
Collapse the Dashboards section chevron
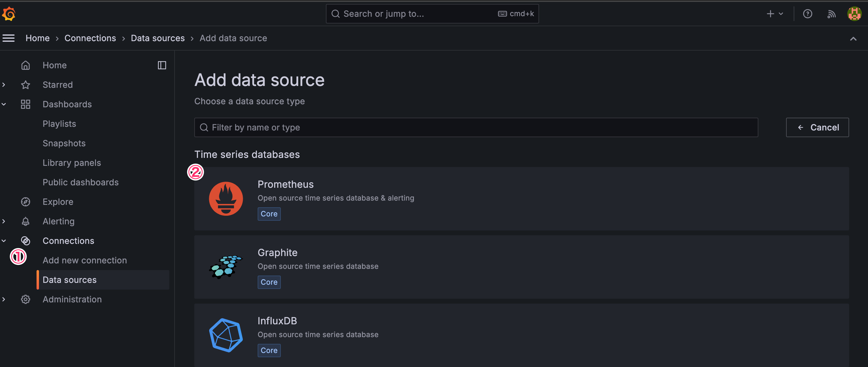coord(4,104)
